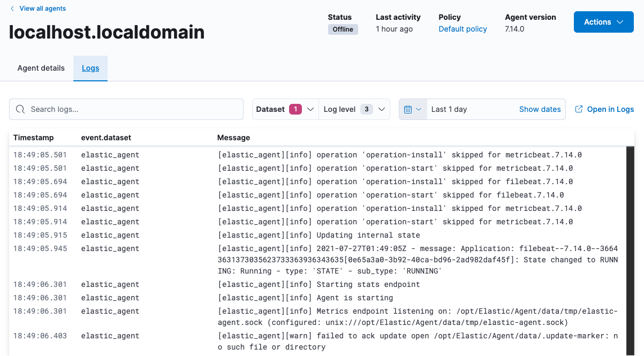Open the calendar date picker icon

click(x=408, y=109)
